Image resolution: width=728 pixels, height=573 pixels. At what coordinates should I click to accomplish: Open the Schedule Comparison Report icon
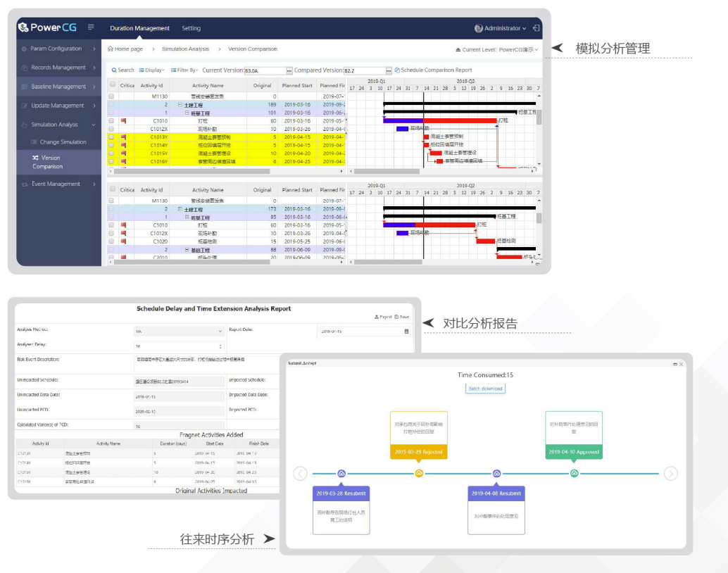tap(397, 70)
